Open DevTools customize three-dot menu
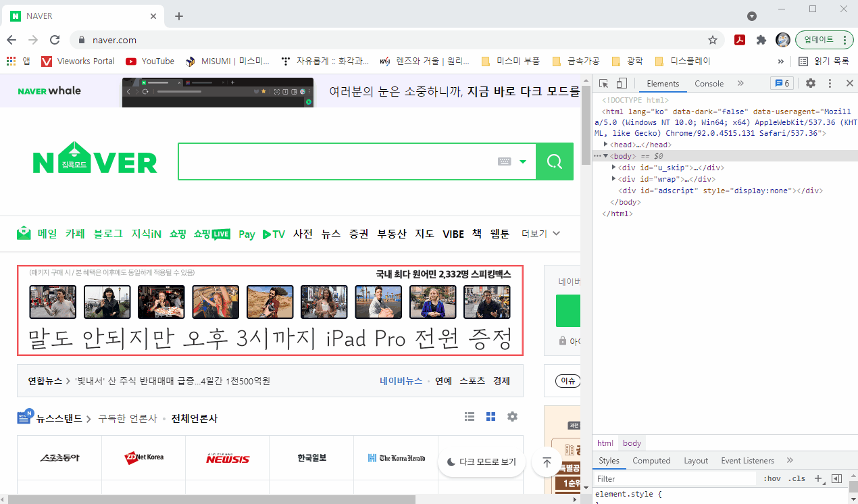The image size is (858, 504). (x=830, y=83)
